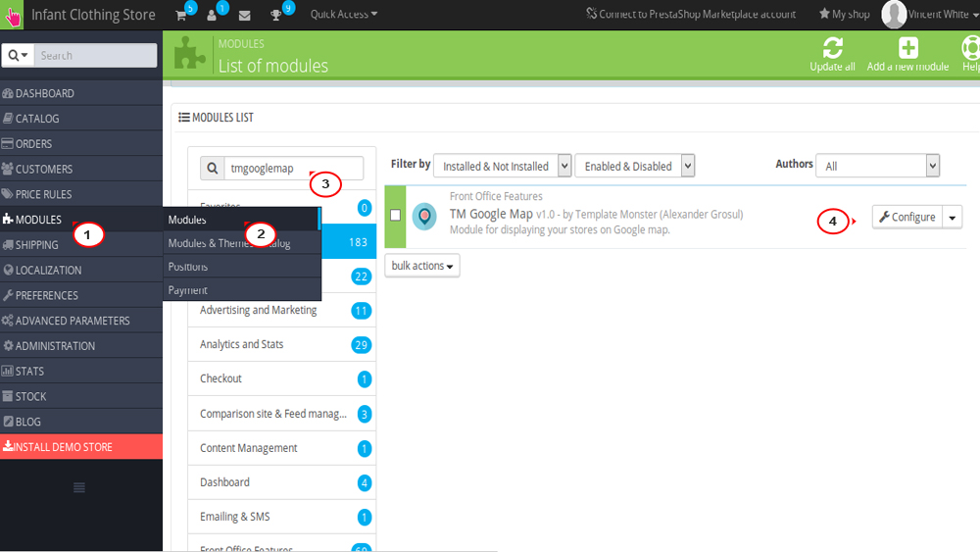Select Analytics and Stats category
Viewport: 980px width, 552px height.
click(282, 344)
